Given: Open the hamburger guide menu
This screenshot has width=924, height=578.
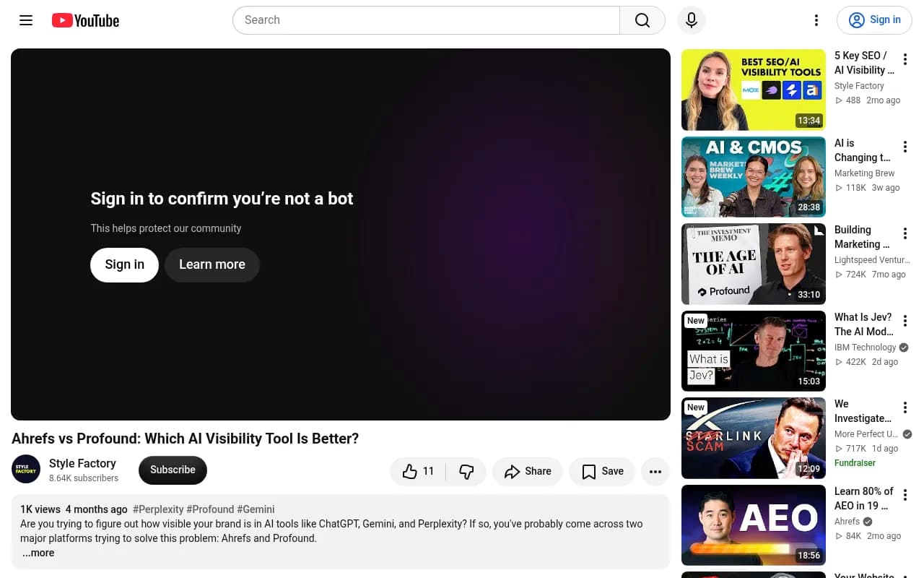Looking at the screenshot, I should click(x=26, y=20).
